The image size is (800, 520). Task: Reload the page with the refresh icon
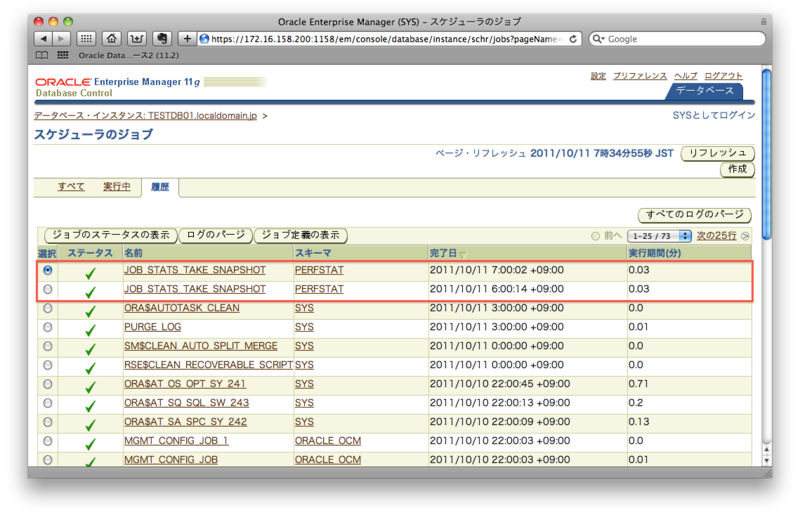click(573, 39)
